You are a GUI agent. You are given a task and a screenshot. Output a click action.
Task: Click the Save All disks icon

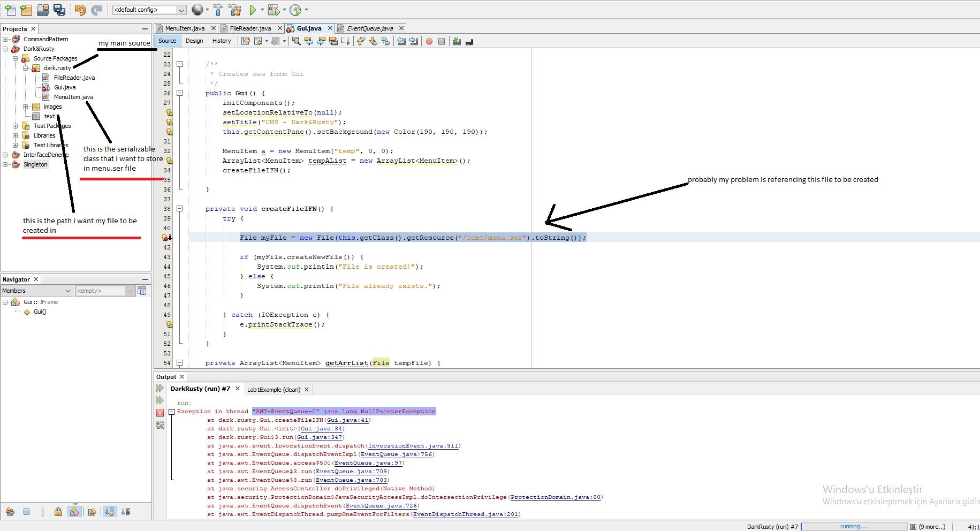(x=59, y=10)
